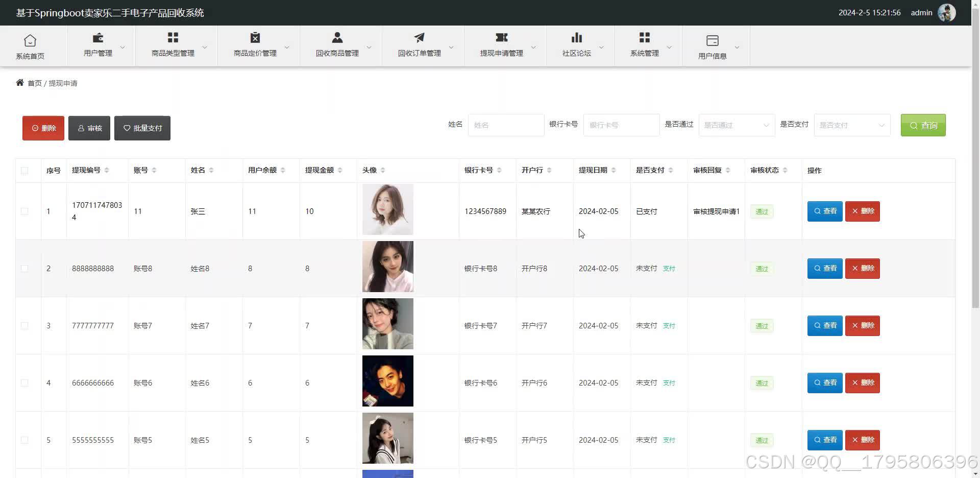Click the red 删除 batch button
This screenshot has width=980, height=478.
(43, 128)
